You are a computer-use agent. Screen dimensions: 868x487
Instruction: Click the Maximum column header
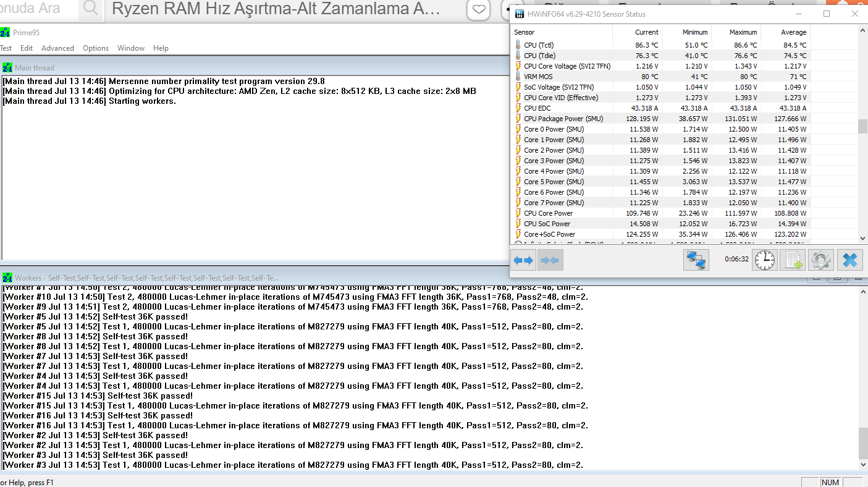click(x=736, y=32)
